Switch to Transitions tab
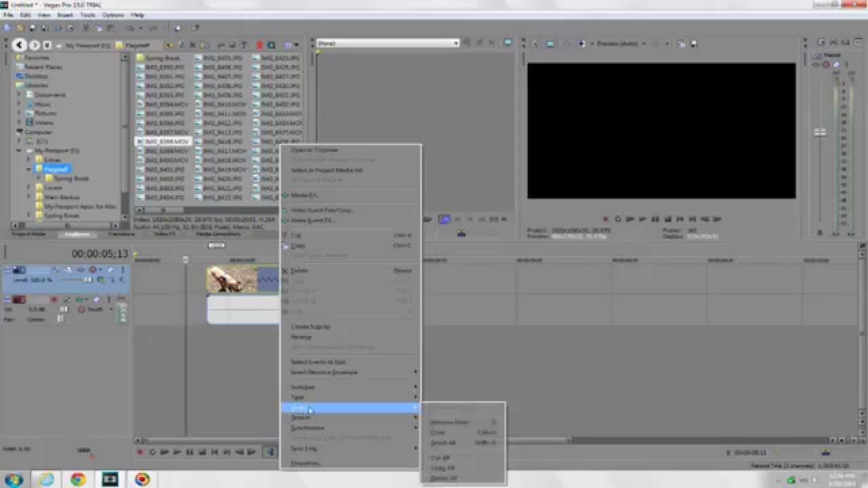The height and width of the screenshot is (488, 868). click(x=121, y=234)
